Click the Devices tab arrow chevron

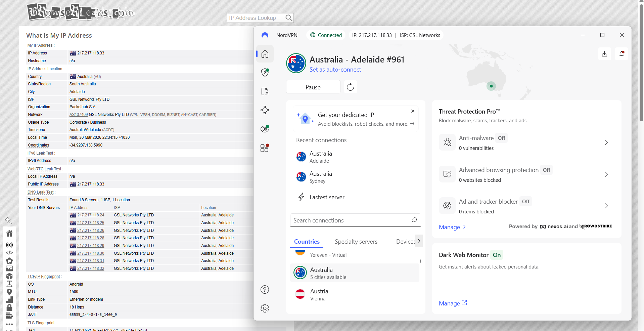[x=419, y=241]
